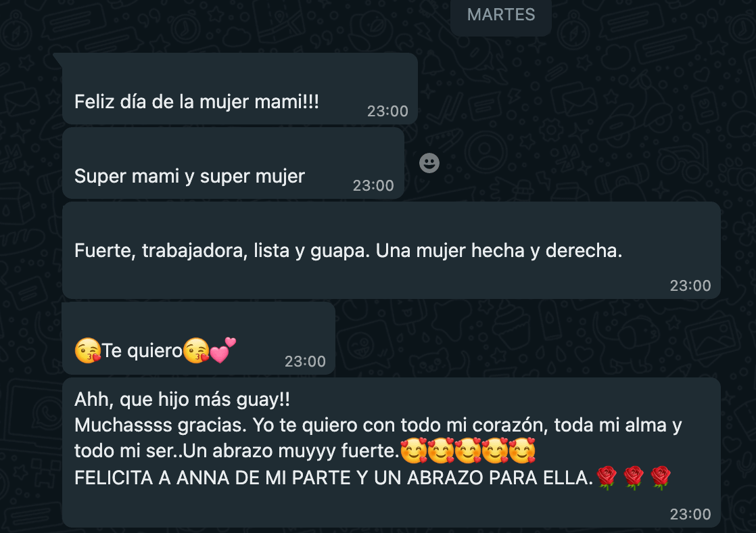
Task: Click the first kissing face emoji before "Te quiero"
Action: [88, 350]
